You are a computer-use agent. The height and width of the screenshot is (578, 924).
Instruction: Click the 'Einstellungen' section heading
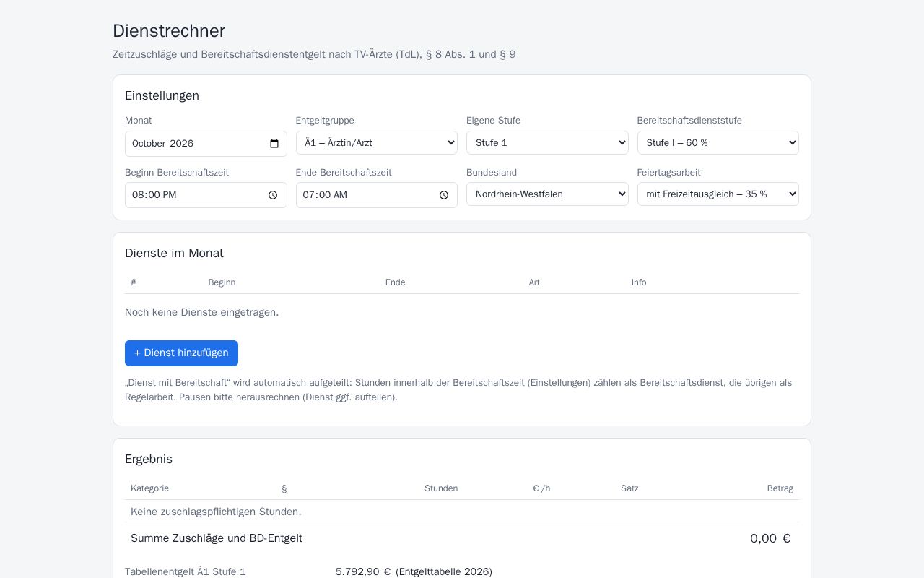tap(162, 95)
